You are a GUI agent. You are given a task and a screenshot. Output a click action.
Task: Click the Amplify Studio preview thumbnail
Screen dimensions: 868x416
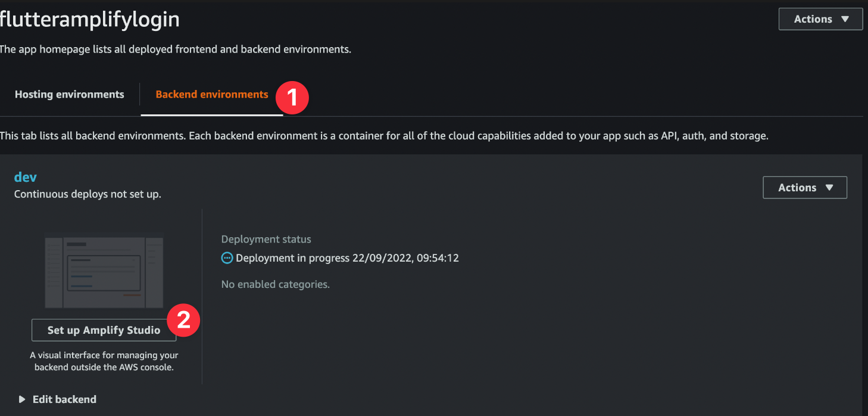coord(104,272)
